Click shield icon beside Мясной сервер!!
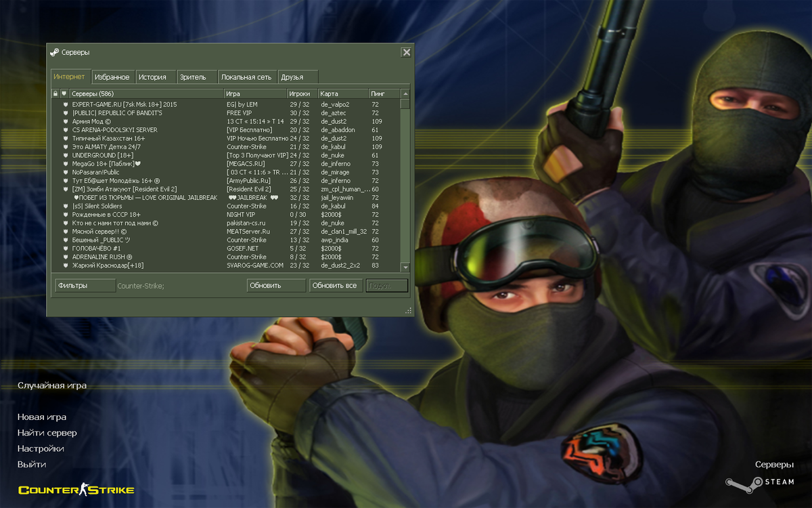Image resolution: width=812 pixels, height=508 pixels. tap(66, 232)
